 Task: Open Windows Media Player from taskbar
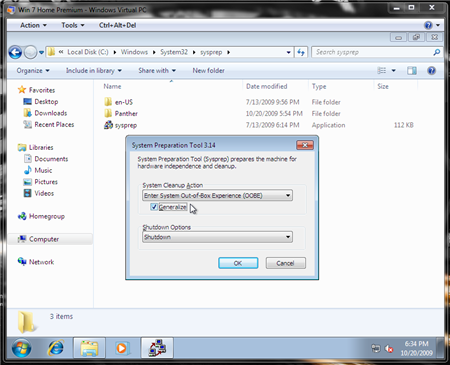point(122,348)
